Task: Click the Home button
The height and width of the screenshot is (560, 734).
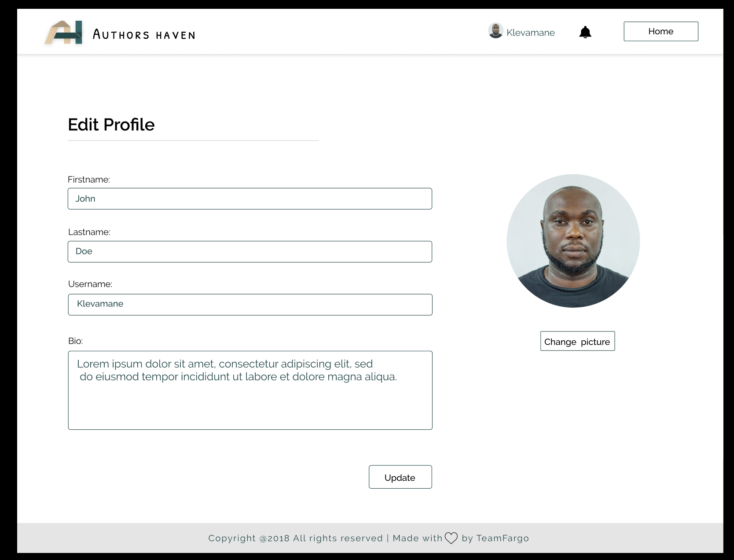Action: 661,31
